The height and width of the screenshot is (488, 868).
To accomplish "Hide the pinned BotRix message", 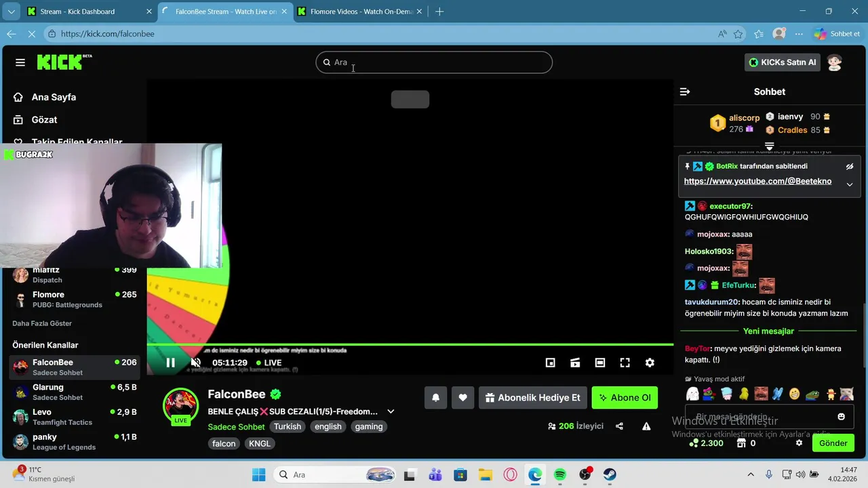I will (850, 166).
